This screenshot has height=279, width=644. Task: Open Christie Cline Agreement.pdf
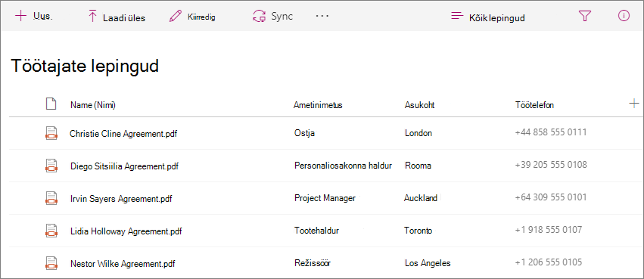tap(123, 134)
